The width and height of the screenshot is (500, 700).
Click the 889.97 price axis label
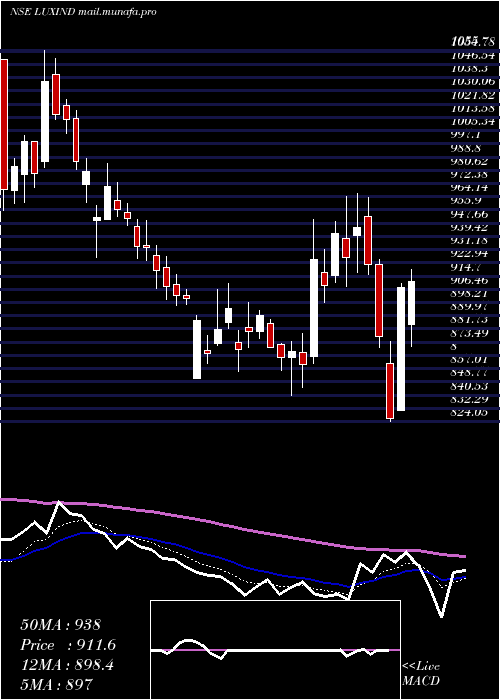[x=470, y=307]
